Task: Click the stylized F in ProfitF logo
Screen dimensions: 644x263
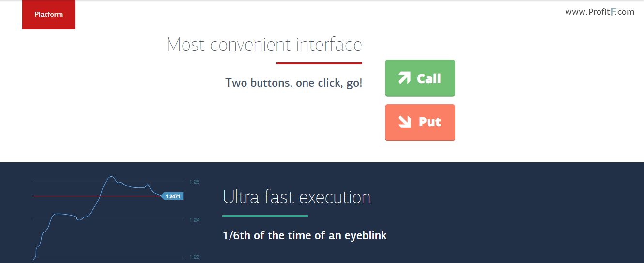Action: (613, 12)
